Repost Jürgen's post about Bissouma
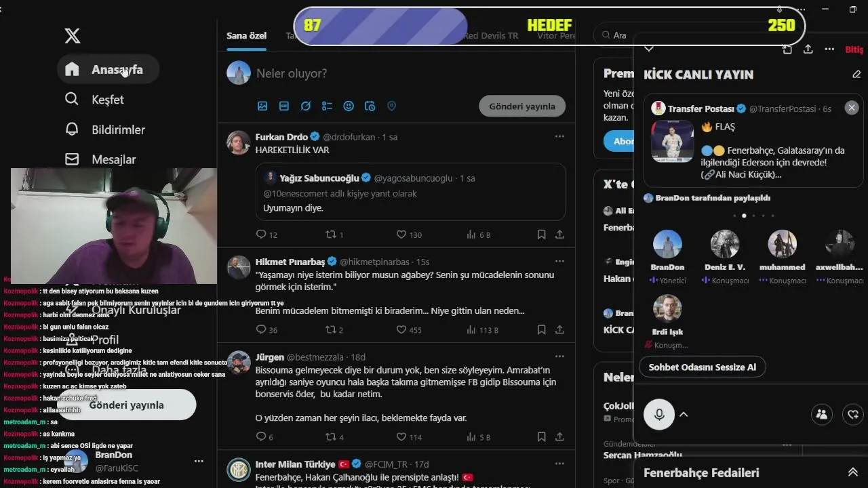This screenshot has height=488, width=868. coord(332,437)
